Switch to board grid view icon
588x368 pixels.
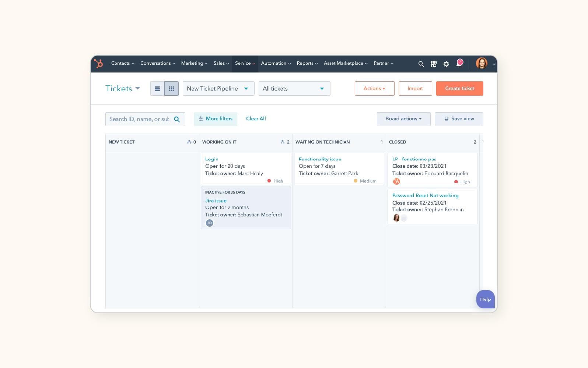pos(171,89)
